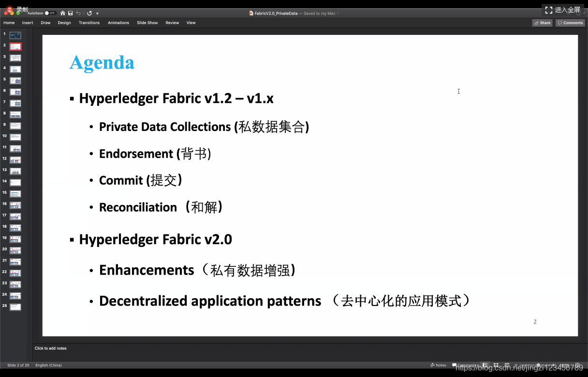Click the Home icon in title bar

(x=63, y=13)
